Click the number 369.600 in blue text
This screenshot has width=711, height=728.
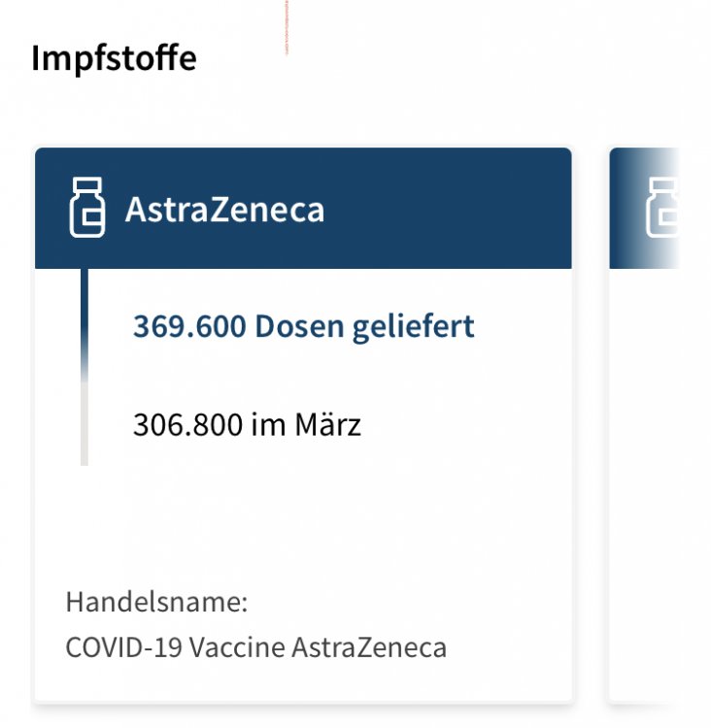point(189,326)
